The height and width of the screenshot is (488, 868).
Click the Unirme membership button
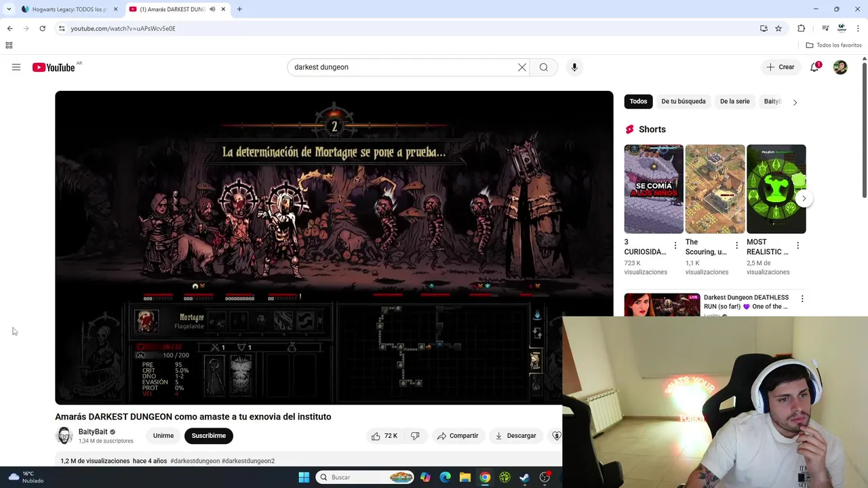point(163,436)
